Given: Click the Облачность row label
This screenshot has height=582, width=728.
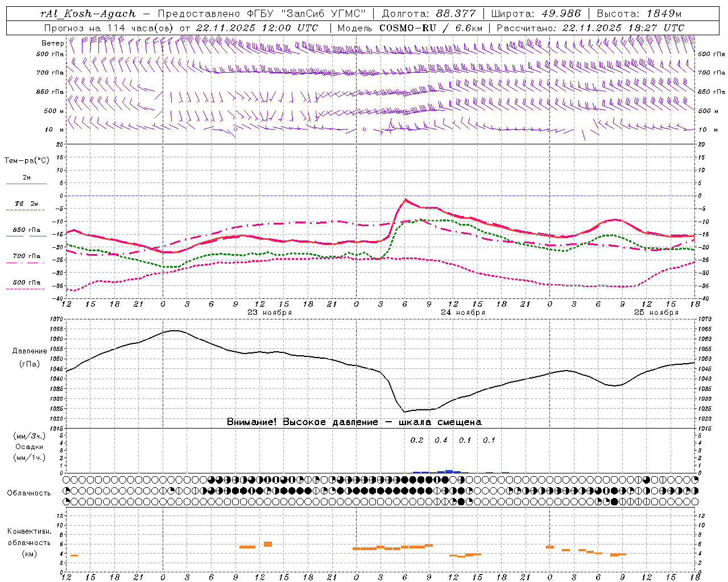Looking at the screenshot, I should click(29, 493).
